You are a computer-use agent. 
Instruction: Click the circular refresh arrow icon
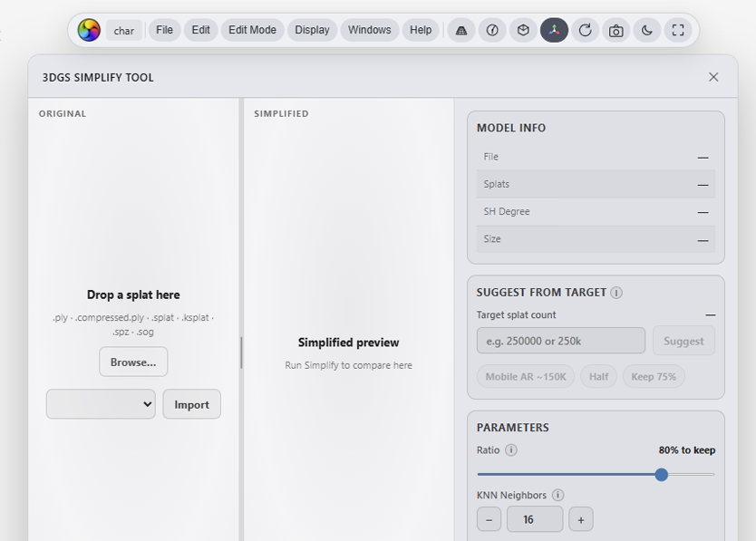click(x=586, y=31)
